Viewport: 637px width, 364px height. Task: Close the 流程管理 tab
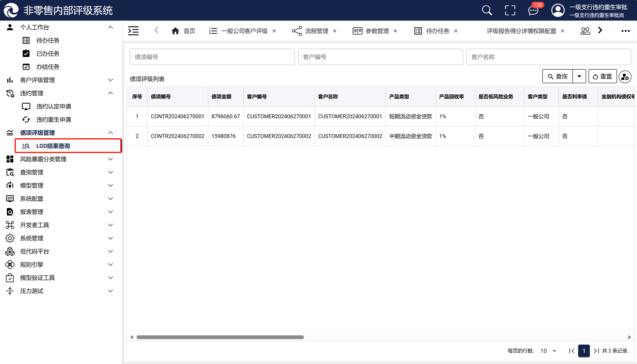(334, 31)
